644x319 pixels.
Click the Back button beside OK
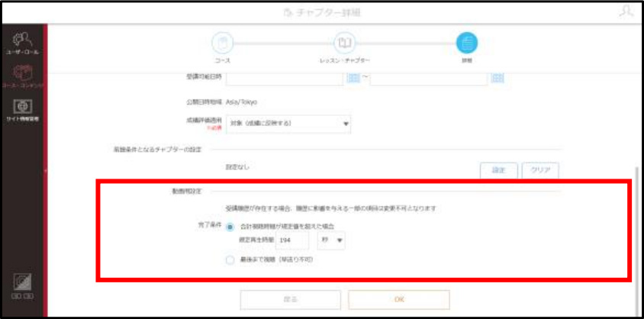click(x=291, y=300)
